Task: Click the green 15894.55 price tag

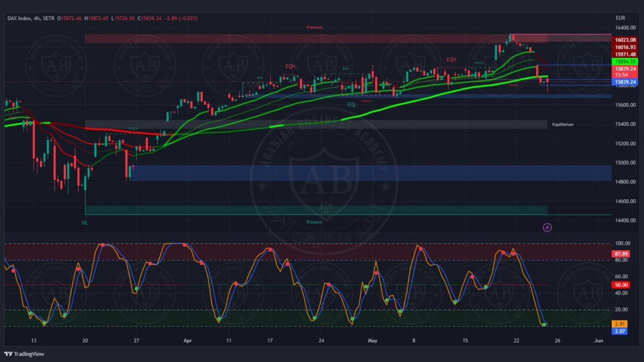Action: pyautogui.click(x=625, y=62)
